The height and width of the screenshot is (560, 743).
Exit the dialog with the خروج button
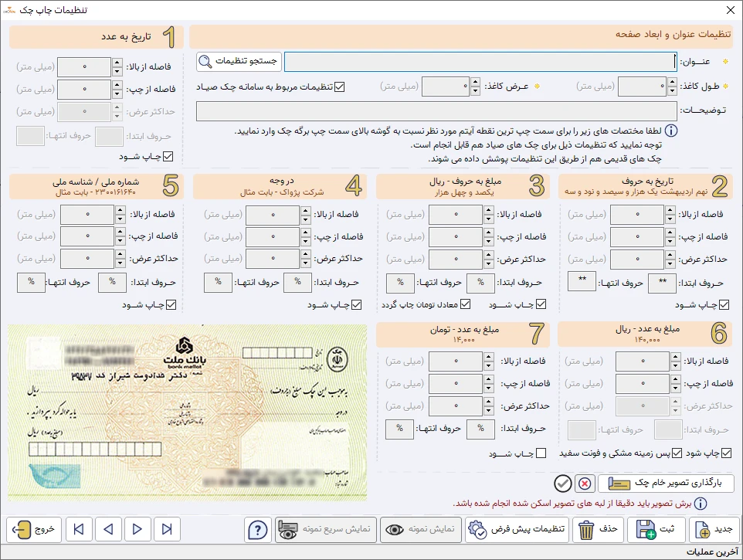tap(35, 530)
